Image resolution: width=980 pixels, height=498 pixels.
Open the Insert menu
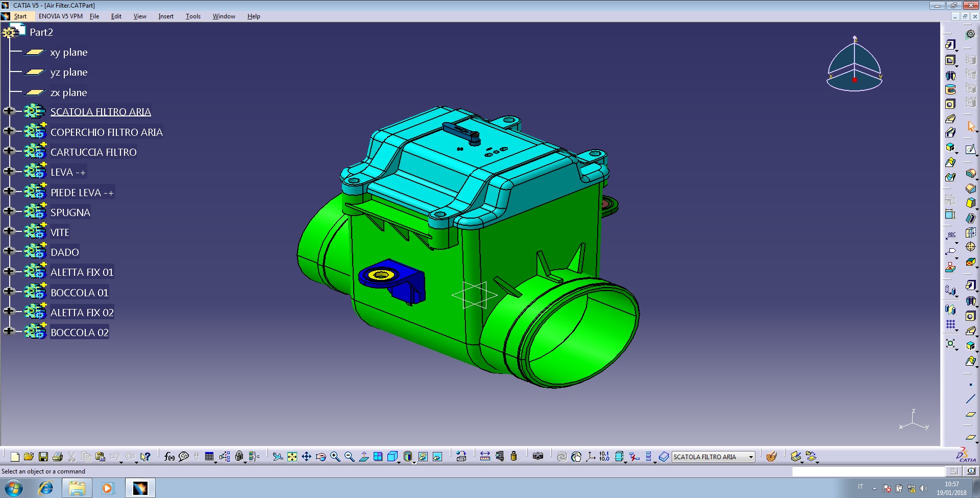click(166, 16)
